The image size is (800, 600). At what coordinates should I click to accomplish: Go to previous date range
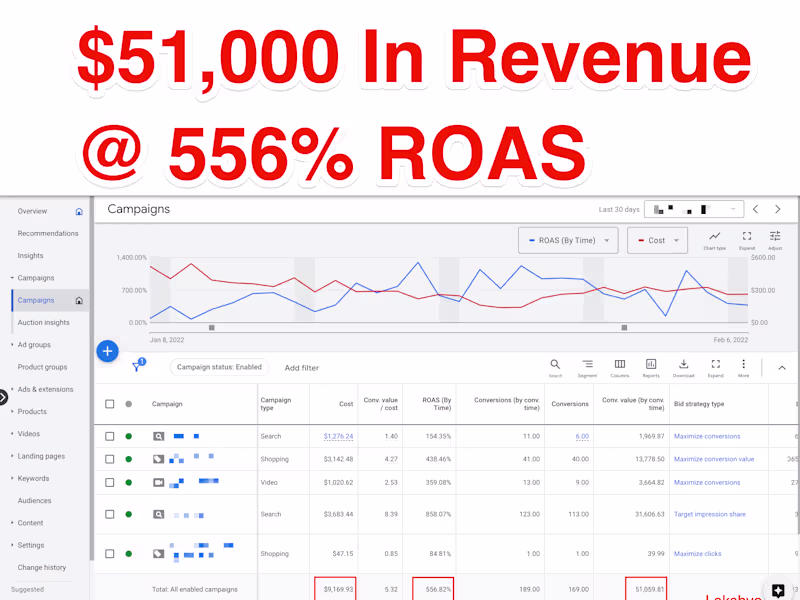pos(756,209)
